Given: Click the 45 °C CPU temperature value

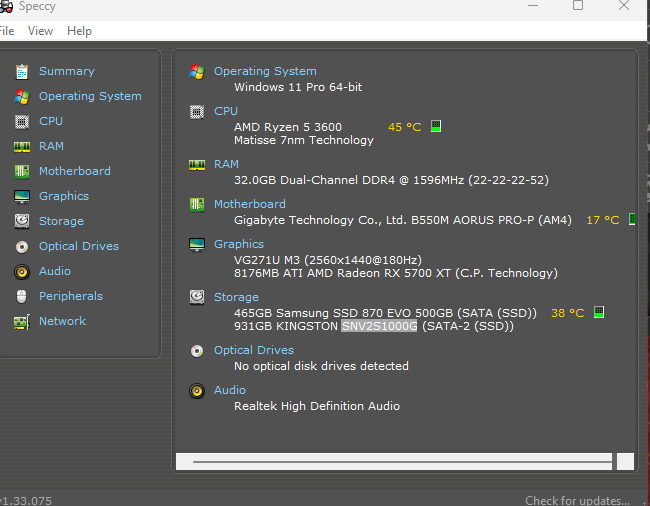Looking at the screenshot, I should click(x=405, y=127).
